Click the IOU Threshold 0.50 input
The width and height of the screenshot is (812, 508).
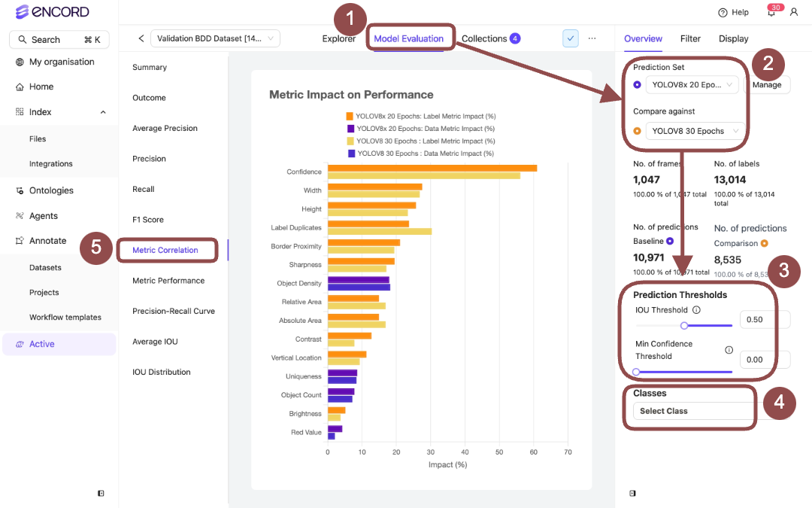[765, 319]
